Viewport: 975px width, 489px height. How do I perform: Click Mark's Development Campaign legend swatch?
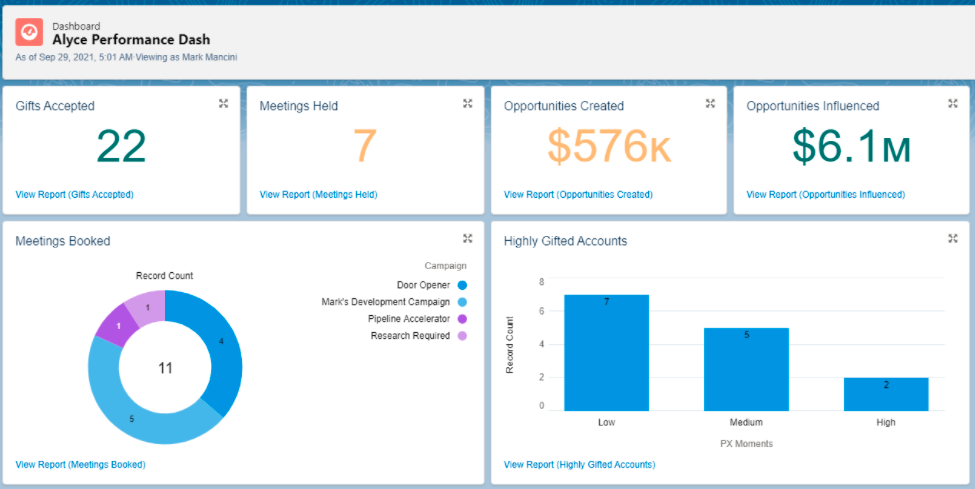tap(462, 302)
